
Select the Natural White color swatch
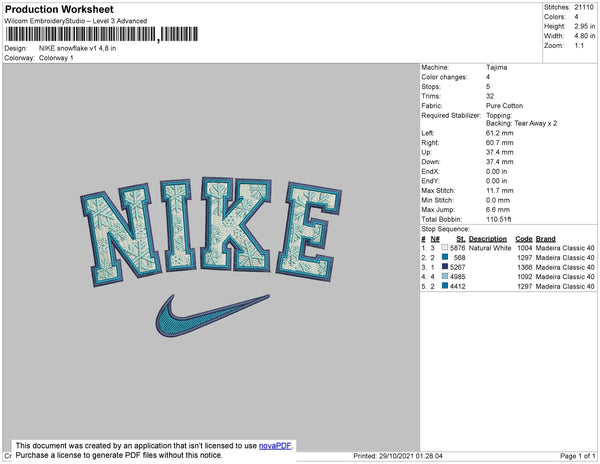click(x=445, y=247)
